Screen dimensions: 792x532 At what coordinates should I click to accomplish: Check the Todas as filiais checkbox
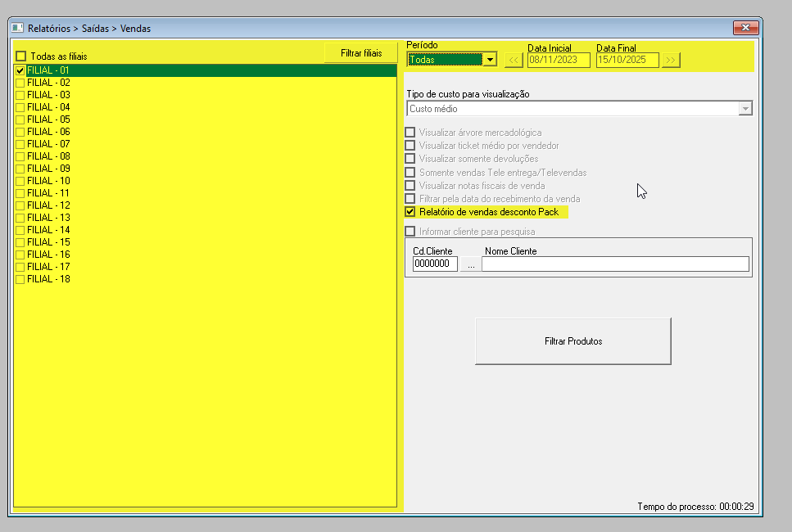(21, 56)
